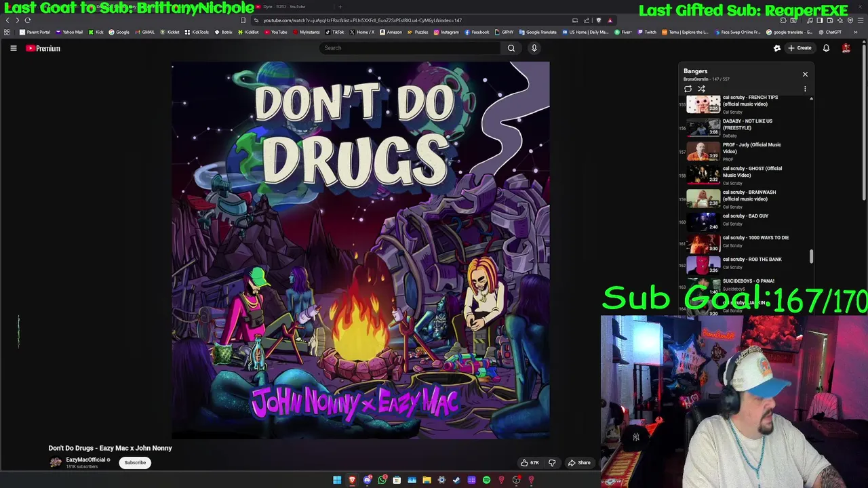Open the ChatGPT bookmark
Viewport: 868px width, 488px height.
click(831, 32)
